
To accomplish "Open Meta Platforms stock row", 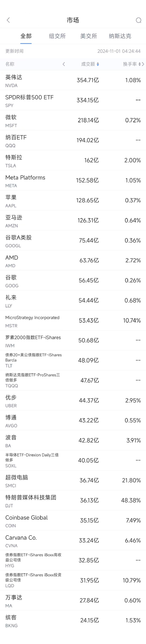I will (73, 180).
